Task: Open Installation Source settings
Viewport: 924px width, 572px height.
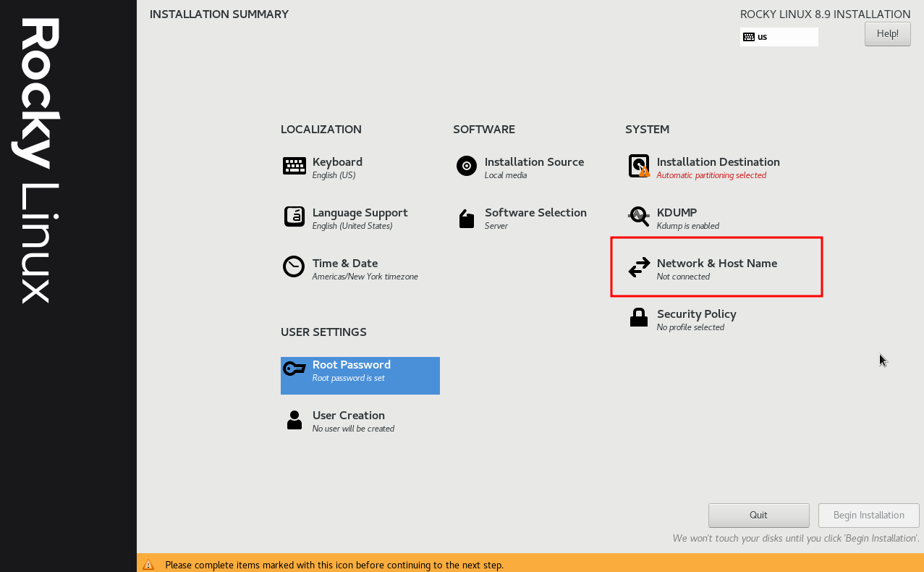Action: 534,162
